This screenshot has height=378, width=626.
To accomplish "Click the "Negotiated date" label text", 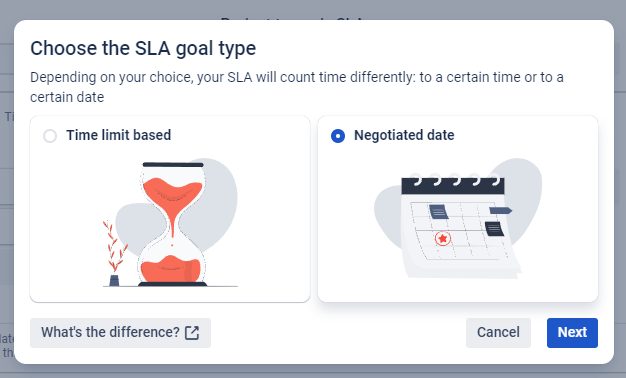I will point(404,135).
